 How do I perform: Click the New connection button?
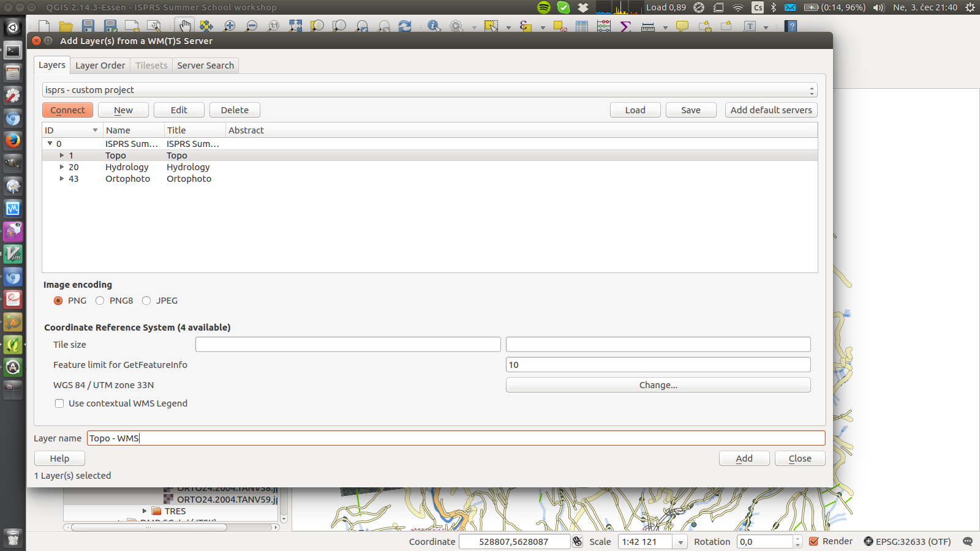click(123, 110)
